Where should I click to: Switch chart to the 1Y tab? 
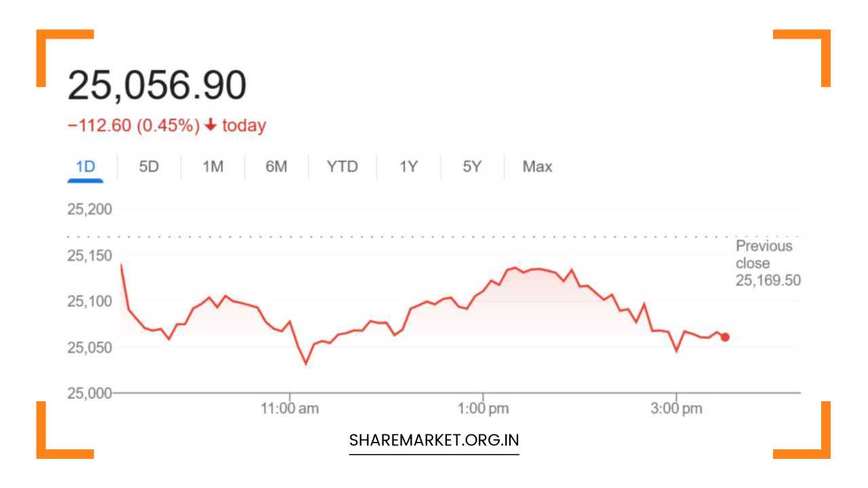tap(408, 167)
